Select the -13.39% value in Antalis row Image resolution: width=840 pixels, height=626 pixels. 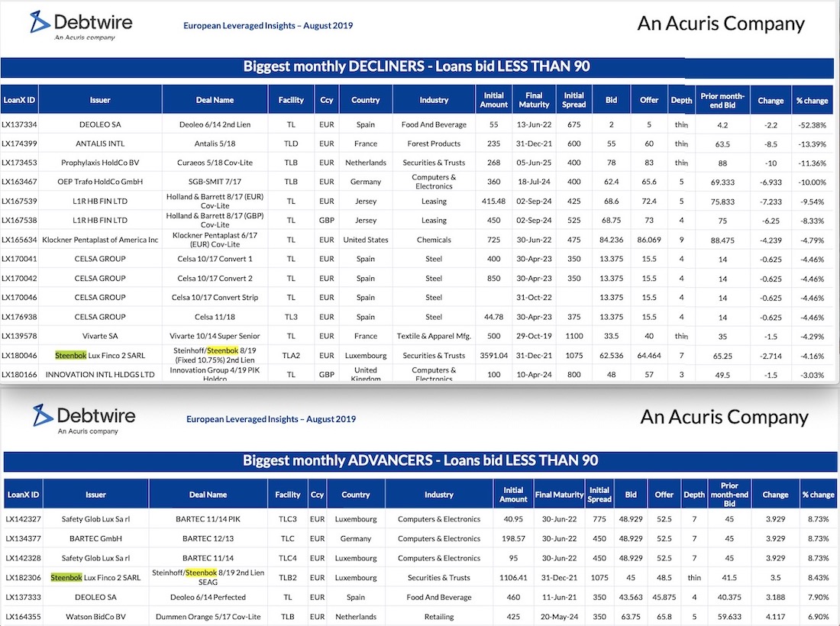(813, 144)
